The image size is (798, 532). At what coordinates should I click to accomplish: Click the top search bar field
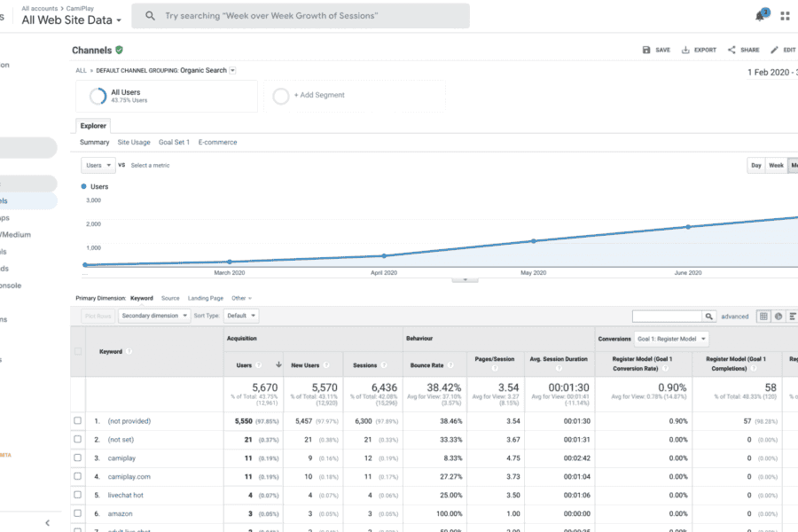[301, 16]
